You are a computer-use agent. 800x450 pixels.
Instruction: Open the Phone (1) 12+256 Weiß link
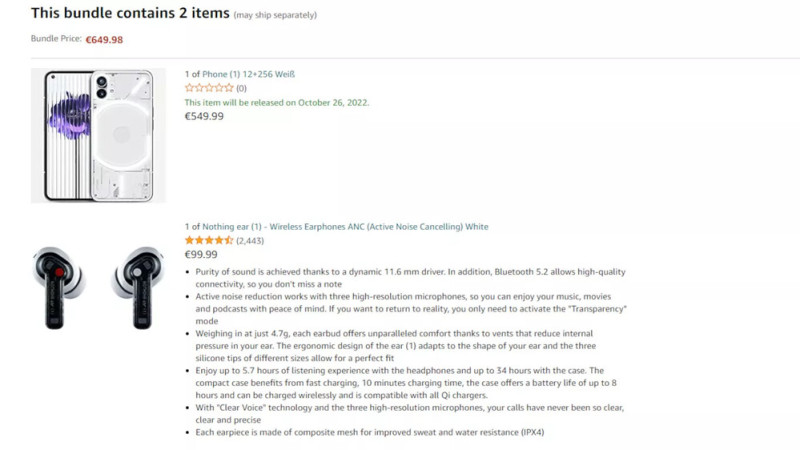point(240,74)
